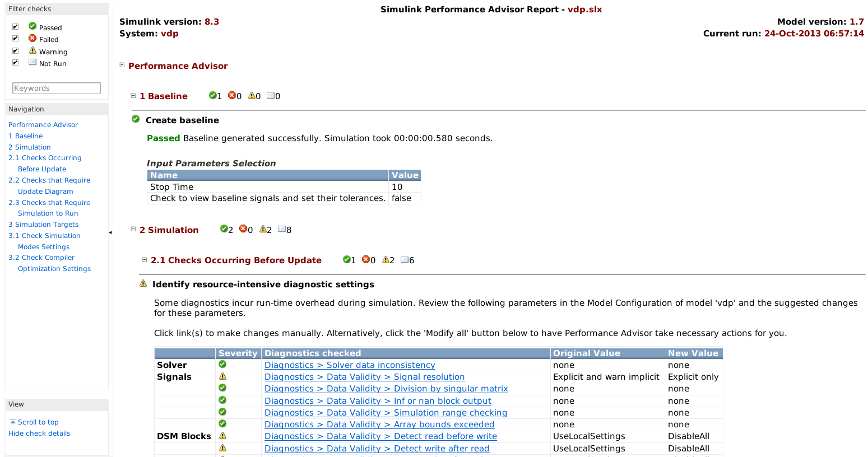
Task: Click the yellow Warning icon in Filter checks
Action: pos(33,50)
